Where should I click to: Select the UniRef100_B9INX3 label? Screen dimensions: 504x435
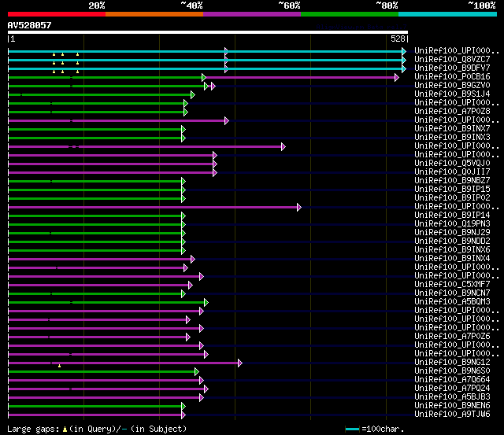click(x=452, y=138)
